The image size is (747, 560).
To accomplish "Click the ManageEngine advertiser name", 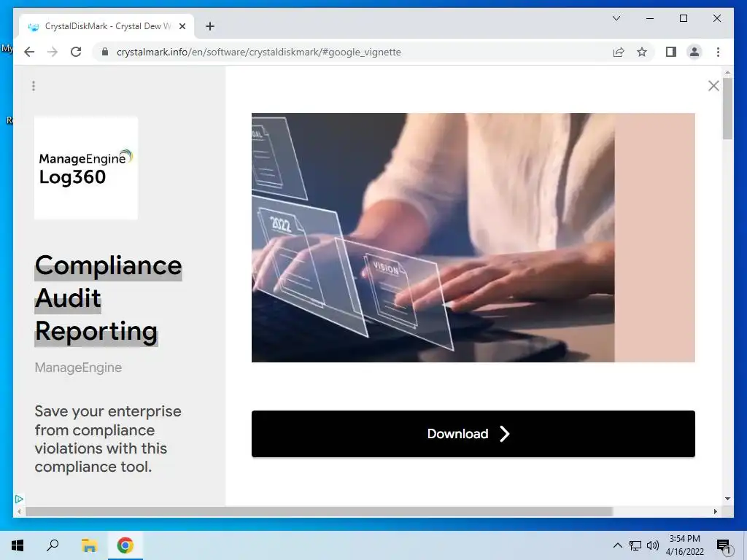I will pos(78,367).
